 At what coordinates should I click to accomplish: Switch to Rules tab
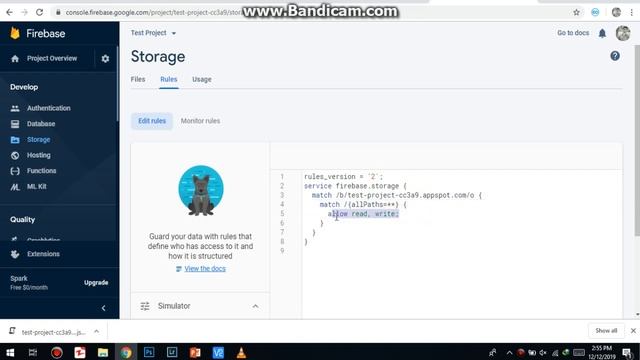[x=169, y=79]
